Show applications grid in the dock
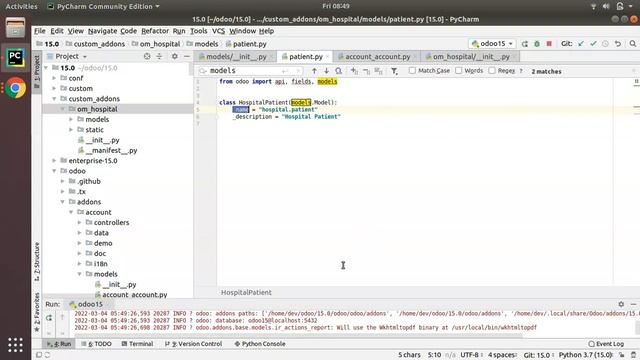 coord(15,345)
